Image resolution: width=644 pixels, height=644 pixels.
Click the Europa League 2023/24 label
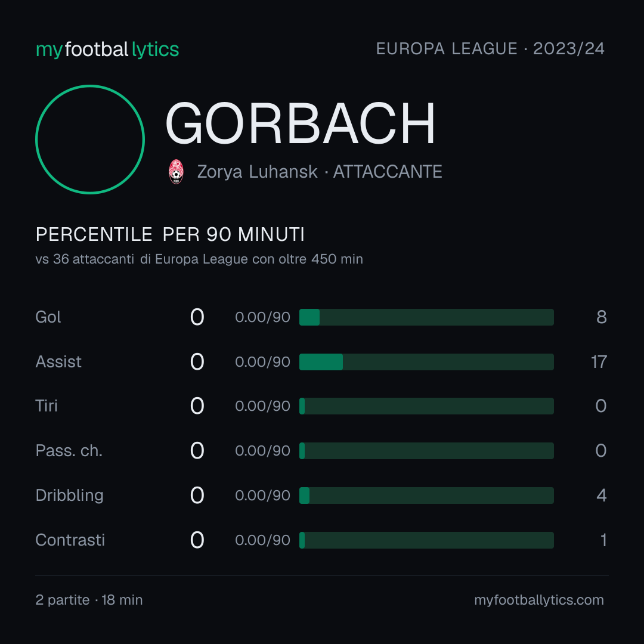(490, 49)
